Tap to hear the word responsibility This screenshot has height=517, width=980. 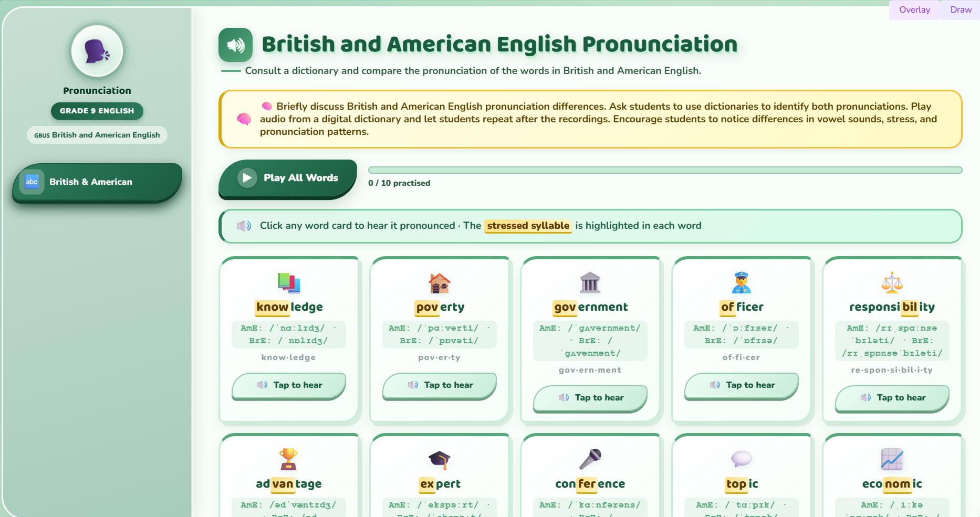[892, 398]
